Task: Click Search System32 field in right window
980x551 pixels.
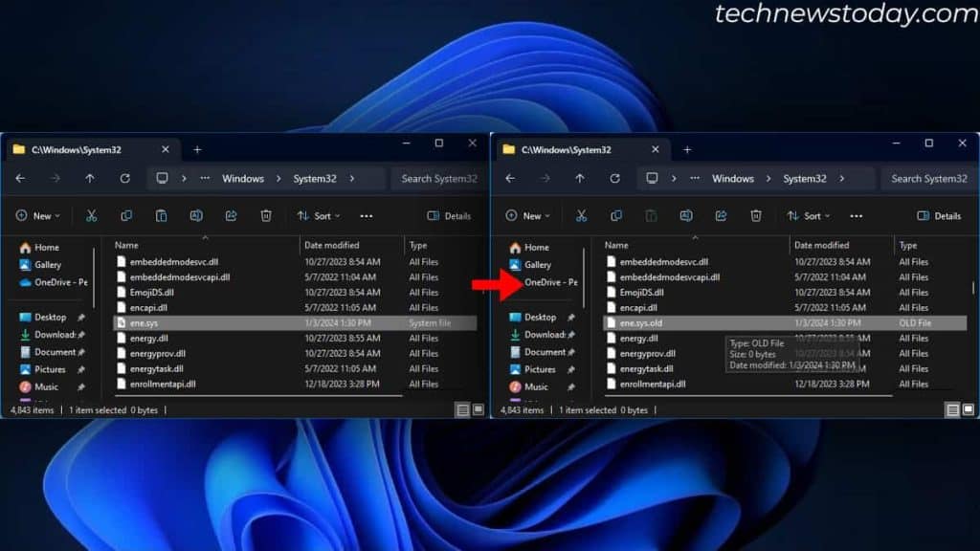Action: (x=928, y=179)
